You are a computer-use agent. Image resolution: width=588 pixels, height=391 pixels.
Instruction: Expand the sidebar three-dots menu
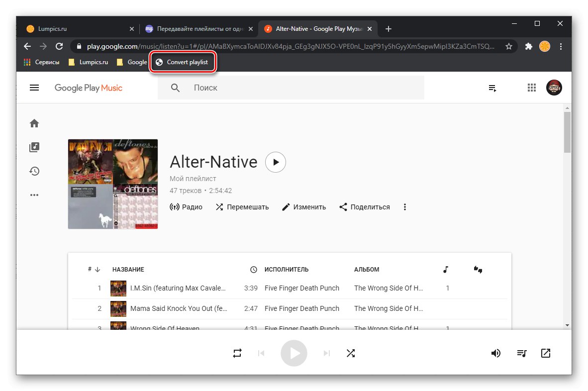pyautogui.click(x=34, y=195)
